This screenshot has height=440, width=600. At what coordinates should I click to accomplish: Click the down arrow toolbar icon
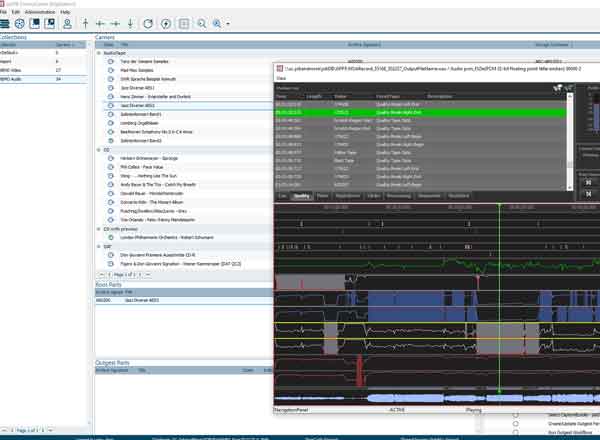(130, 24)
